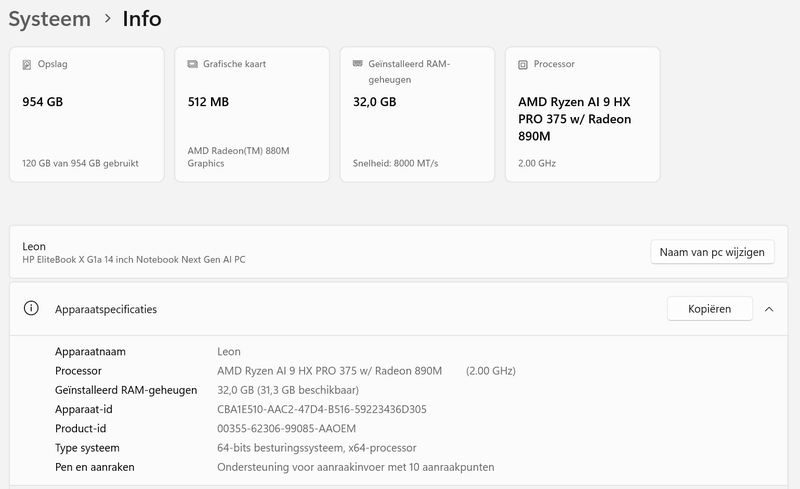Click the Geïnstalleerd RAM-geheugen label in specifications
Image resolution: width=800 pixels, height=489 pixels.
click(126, 390)
